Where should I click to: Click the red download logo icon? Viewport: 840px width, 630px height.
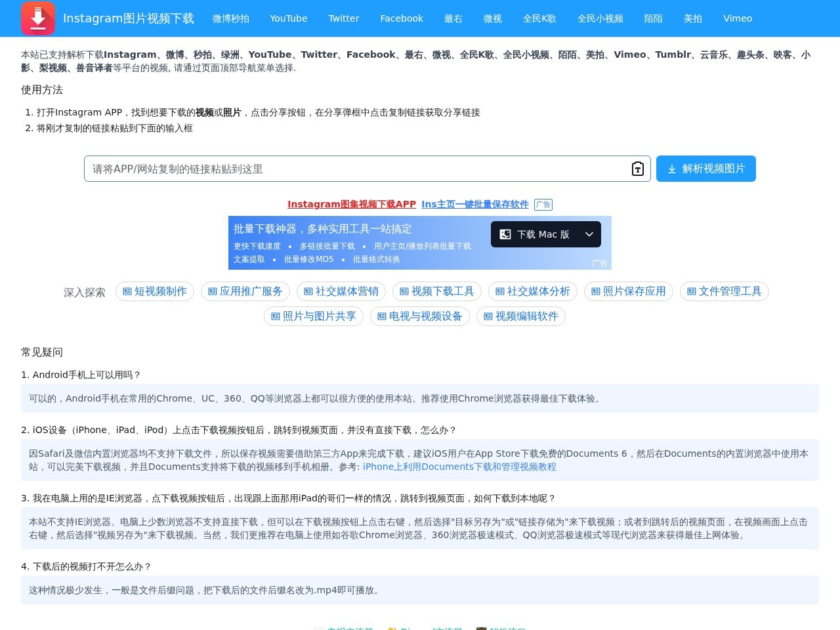pos(38,18)
